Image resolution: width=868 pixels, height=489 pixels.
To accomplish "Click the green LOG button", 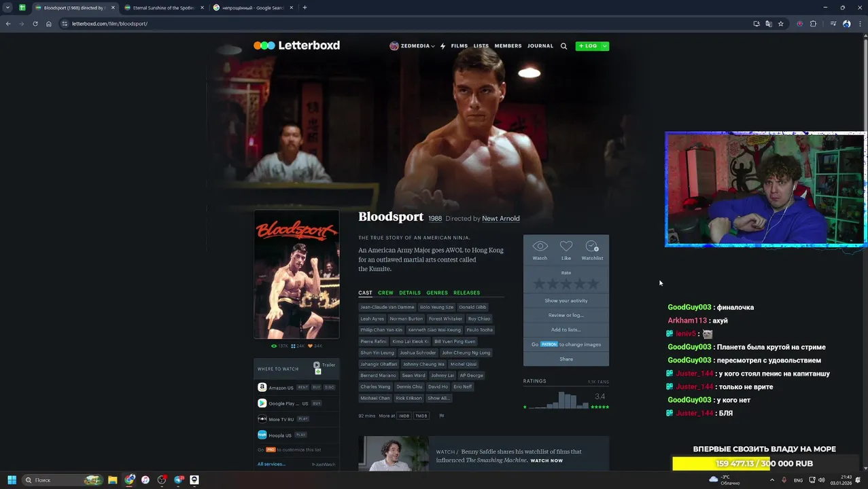I will [x=588, y=46].
